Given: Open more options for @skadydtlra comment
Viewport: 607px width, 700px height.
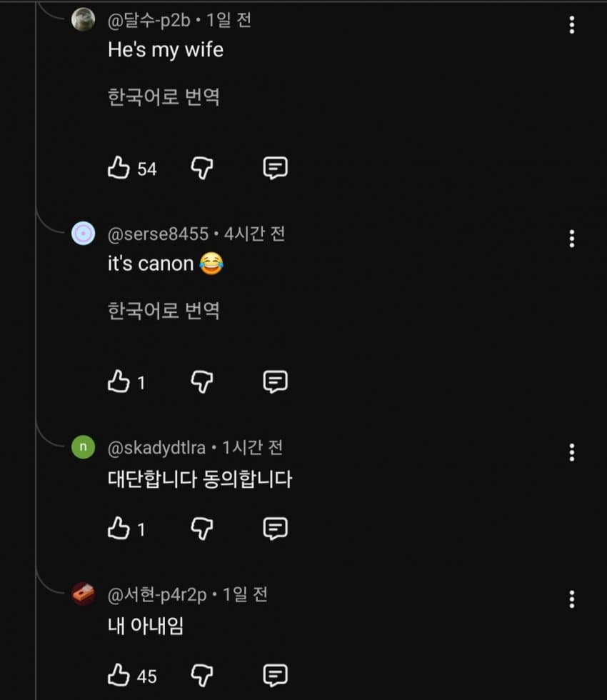Looking at the screenshot, I should [571, 452].
